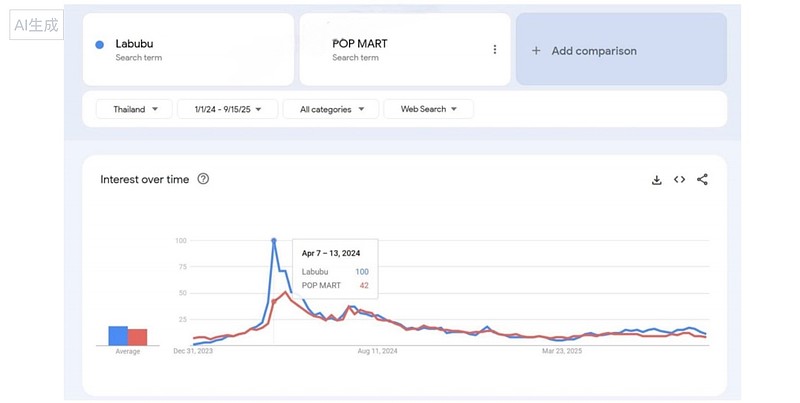
Task: Click the embed code icon
Action: pos(680,180)
